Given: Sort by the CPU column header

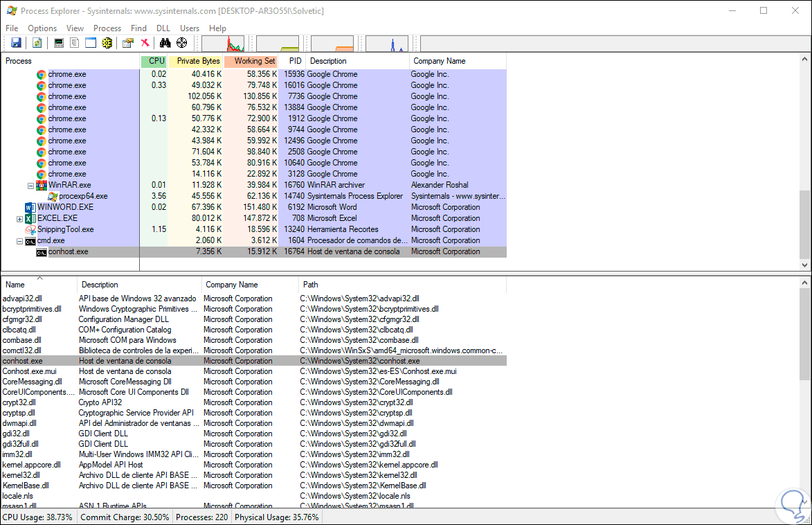Looking at the screenshot, I should 154,61.
